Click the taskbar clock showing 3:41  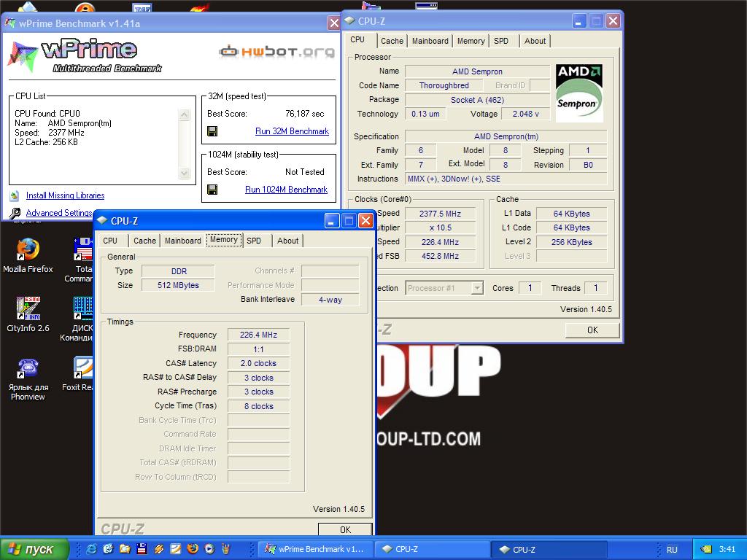point(727,549)
